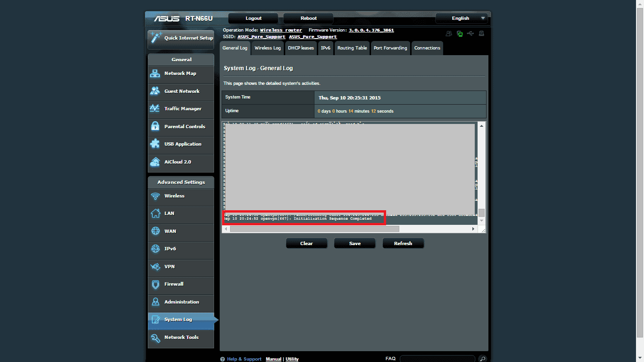This screenshot has width=644, height=362.
Task: Click the Help & Support question icon
Action: point(223,359)
